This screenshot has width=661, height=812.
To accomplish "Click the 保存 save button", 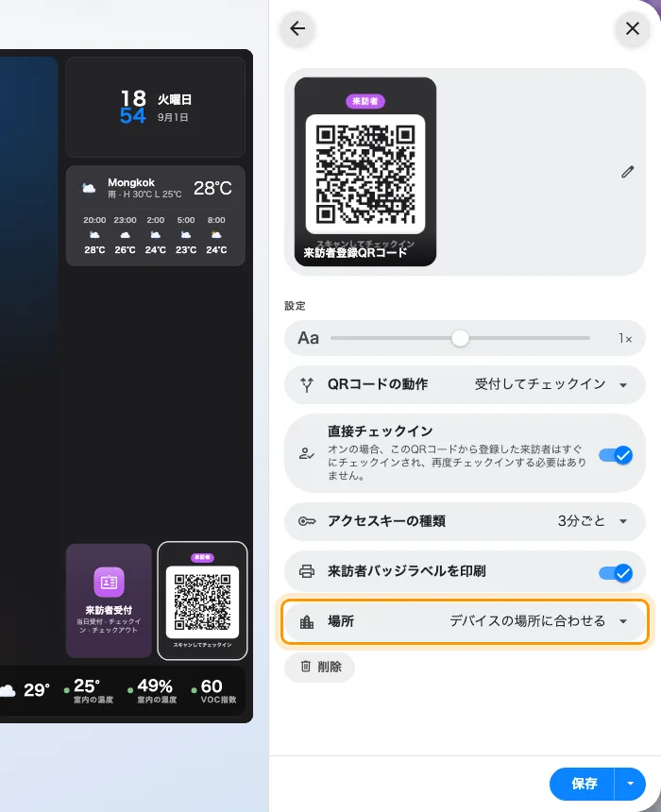I will pyautogui.click(x=583, y=784).
